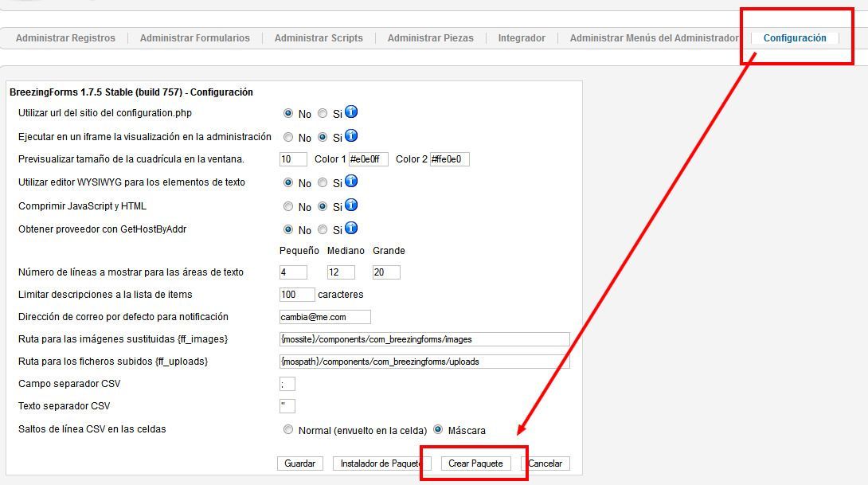Focus default notification email field

tap(325, 317)
